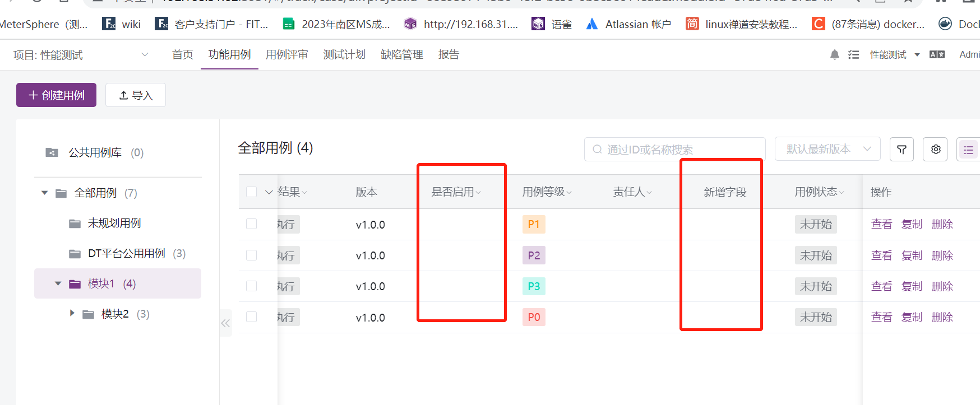Screen dimensions: 980x405
Task: Click the filter funnel icon
Action: point(902,149)
